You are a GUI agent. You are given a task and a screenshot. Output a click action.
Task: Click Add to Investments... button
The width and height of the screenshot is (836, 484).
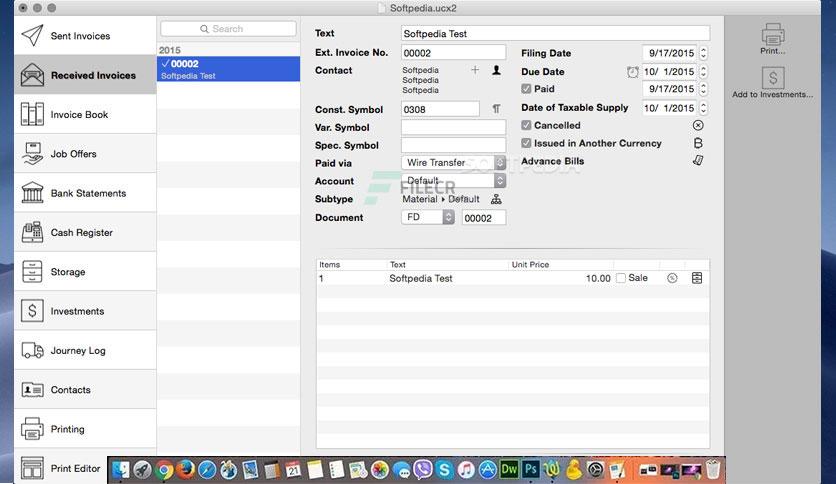773,83
